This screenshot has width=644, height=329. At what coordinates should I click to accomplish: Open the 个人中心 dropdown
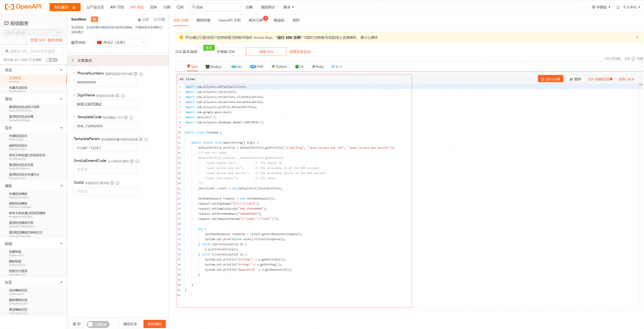point(630,7)
